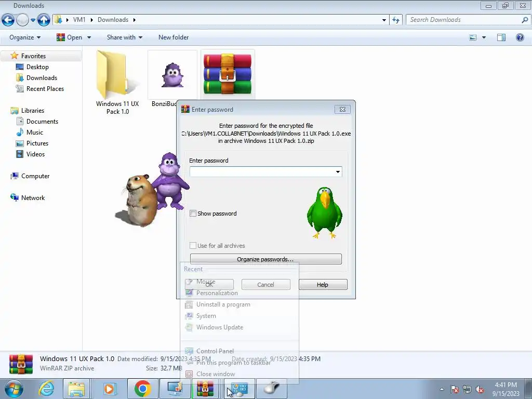Viewport: 532px width, 399px height.
Task: Click New folder in the toolbar
Action: click(174, 37)
